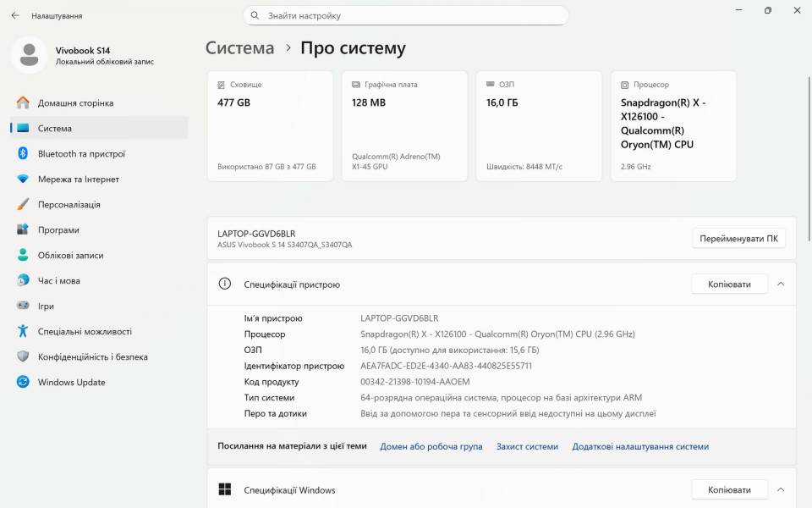This screenshot has height=508, width=812.
Task: Open Персоналізація settings
Action: click(78, 204)
